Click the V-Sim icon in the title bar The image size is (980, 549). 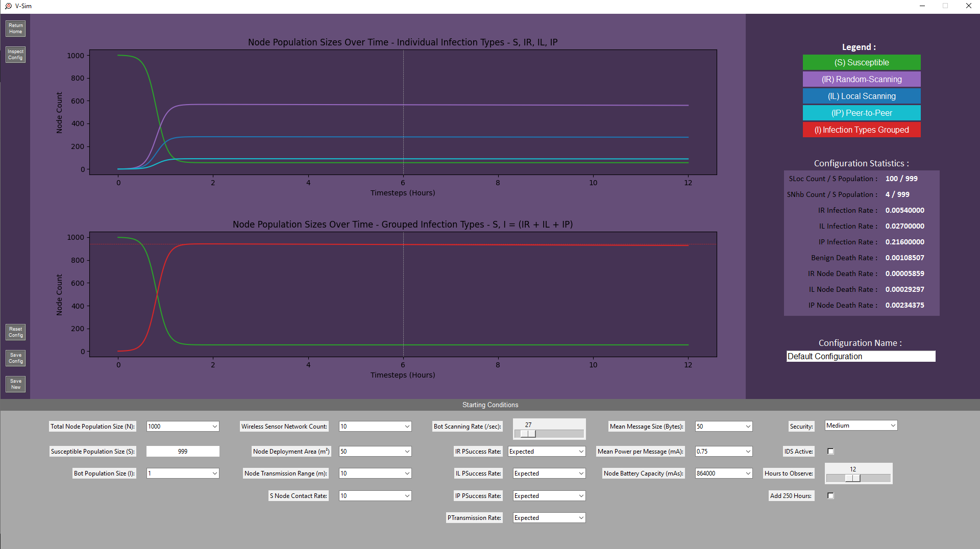[7, 6]
